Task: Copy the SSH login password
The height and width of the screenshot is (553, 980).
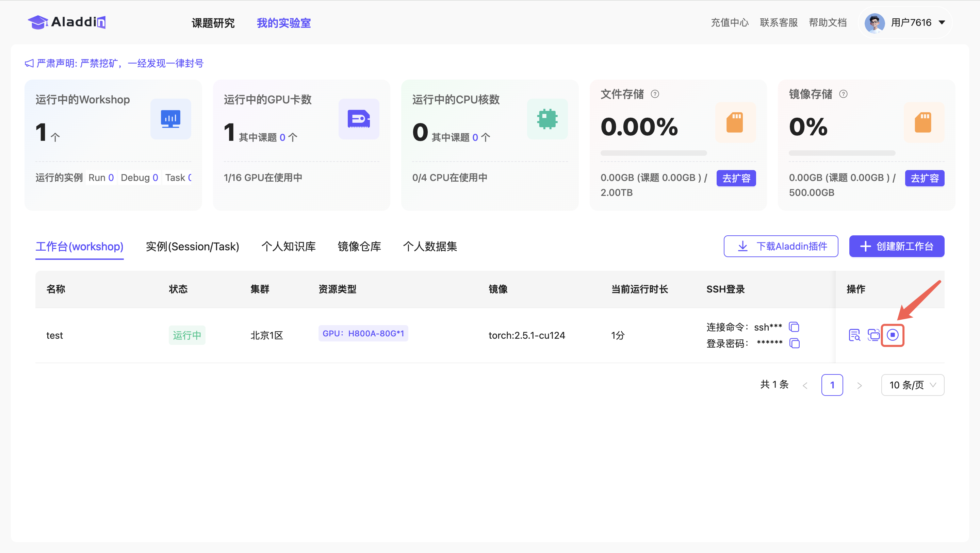Action: pos(794,343)
